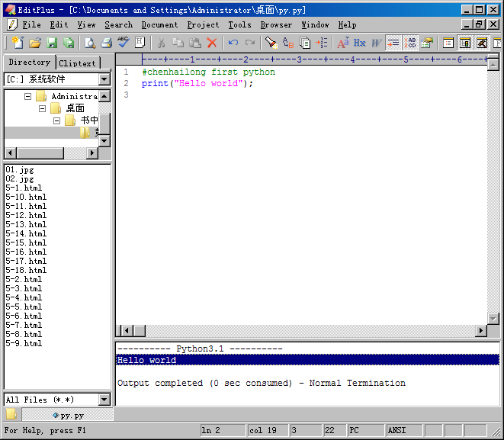Click the Hx hex viewer icon
The image size is (504, 440).
point(360,43)
